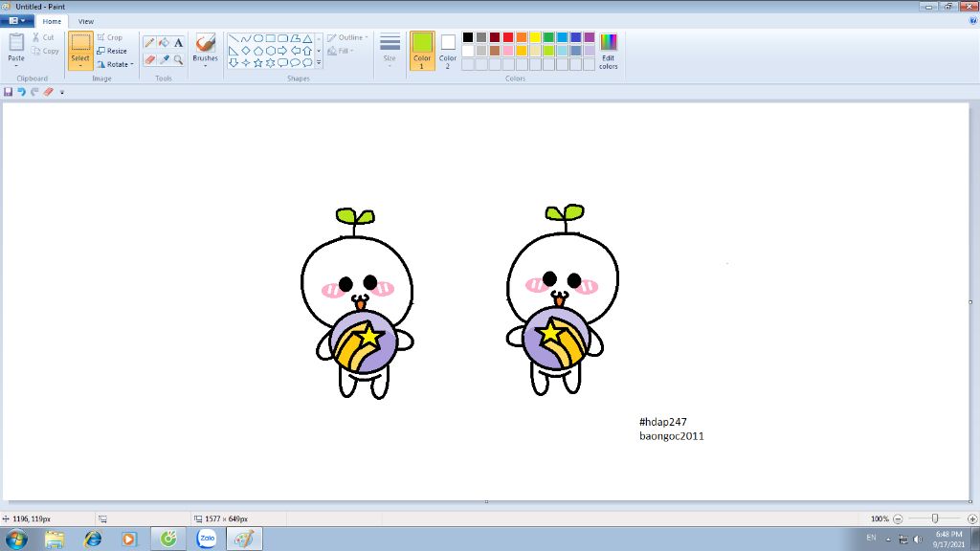The image size is (980, 551).
Task: Choose the purple palette swatch
Action: (589, 37)
